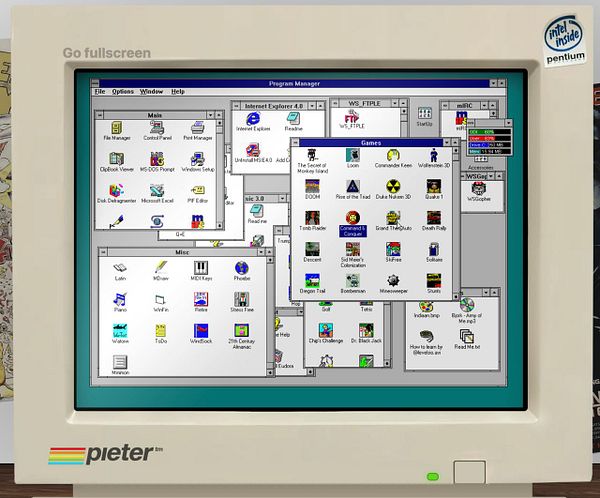The height and width of the screenshot is (498, 600).
Task: Open the Games window control menu box
Action: 295,142
